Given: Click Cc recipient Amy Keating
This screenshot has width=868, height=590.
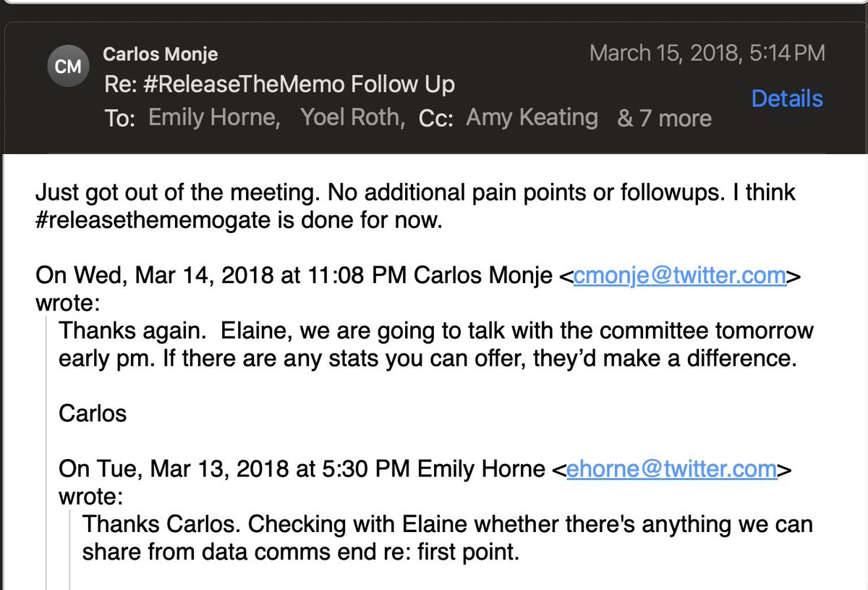Looking at the screenshot, I should click(x=532, y=118).
